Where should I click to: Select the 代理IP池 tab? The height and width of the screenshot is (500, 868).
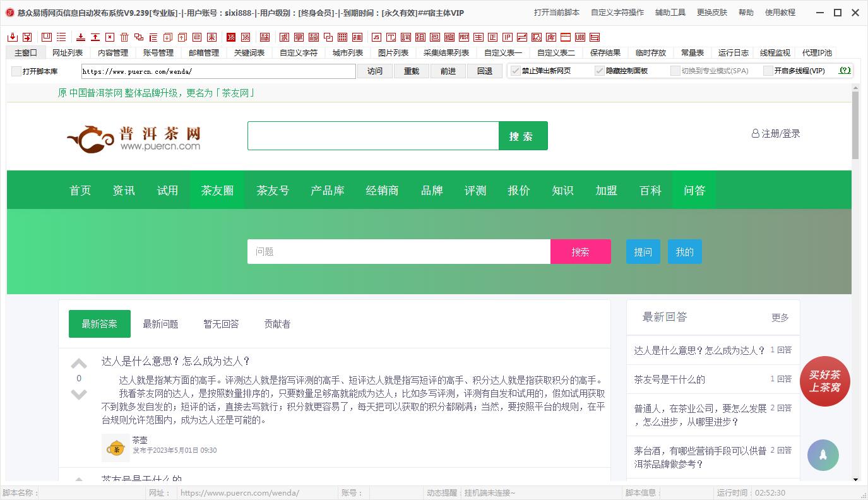point(817,53)
